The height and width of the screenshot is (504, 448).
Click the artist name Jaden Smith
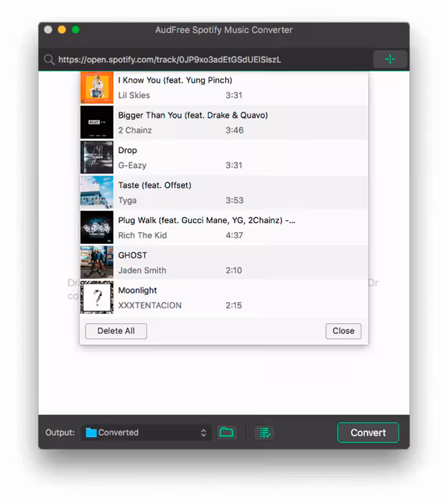tap(142, 271)
